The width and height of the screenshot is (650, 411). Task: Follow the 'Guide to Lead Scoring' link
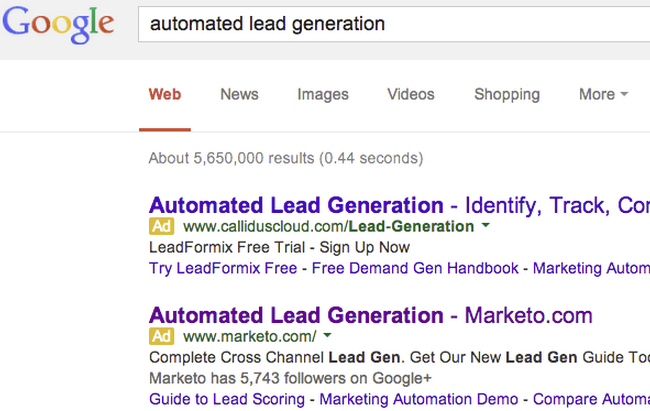tap(226, 399)
